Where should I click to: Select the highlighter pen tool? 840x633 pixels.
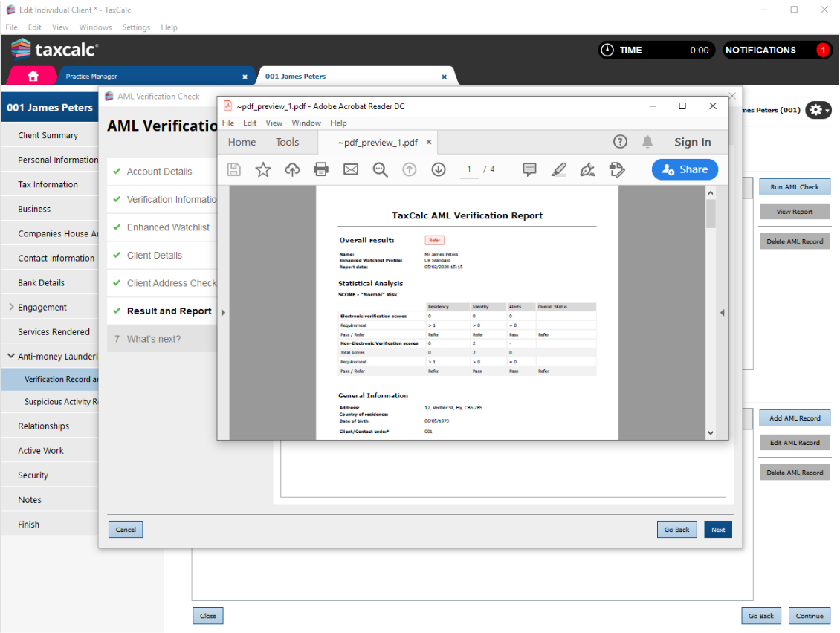(x=559, y=169)
